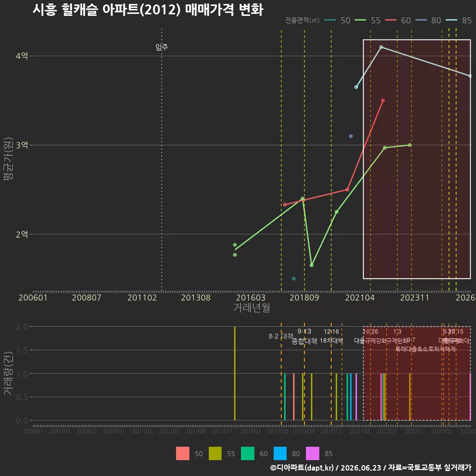The width and height of the screenshot is (476, 476).
Task: Click the 거래년월 axis title
Action: (252, 307)
